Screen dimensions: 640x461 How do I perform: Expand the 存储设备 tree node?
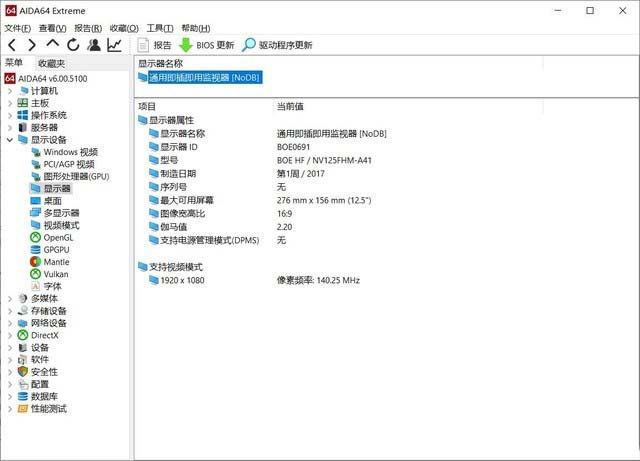pos(10,311)
